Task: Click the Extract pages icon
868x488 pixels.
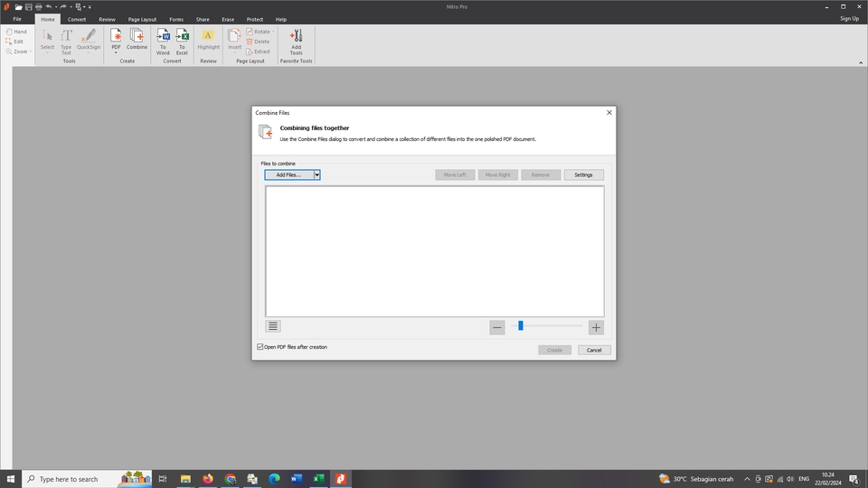Action: pos(258,52)
